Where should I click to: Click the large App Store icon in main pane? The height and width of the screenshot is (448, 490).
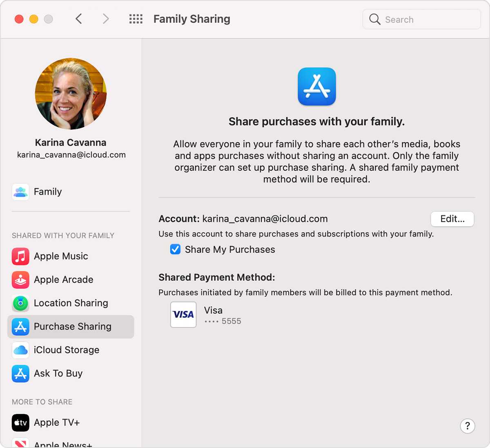pos(317,86)
